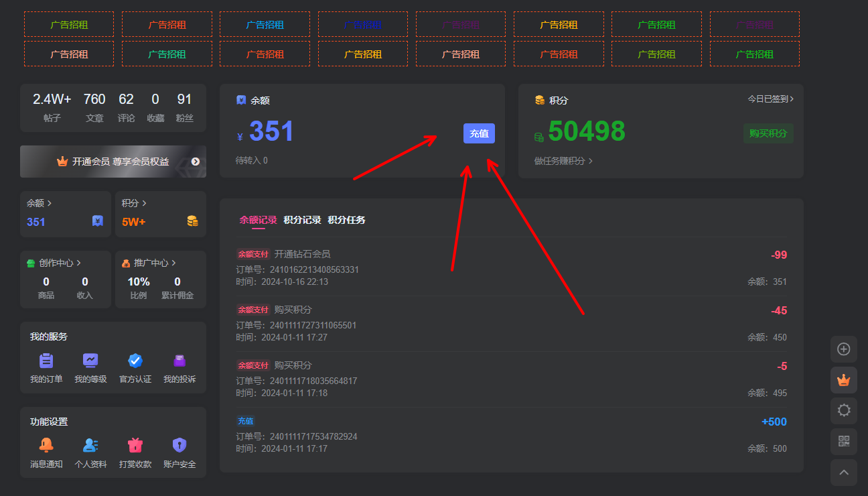Open 我的投诉 complaints icon
Screen dimensions: 868x496
[x=179, y=361]
